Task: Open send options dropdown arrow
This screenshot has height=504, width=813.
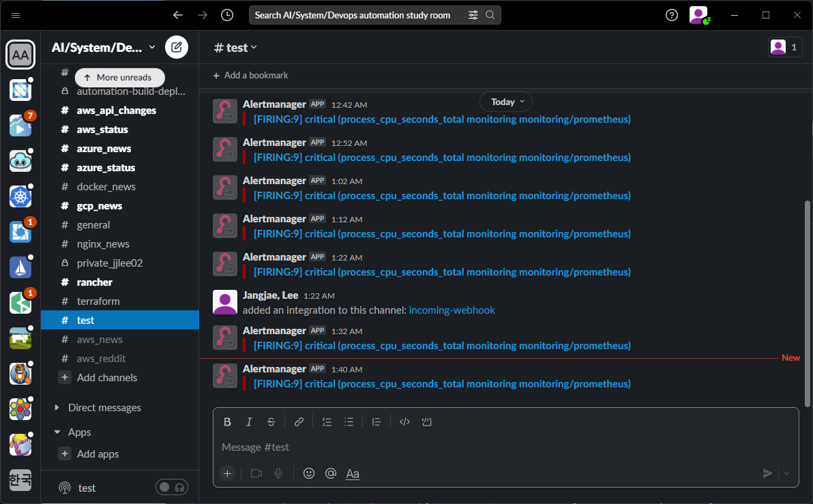Action: tap(786, 473)
